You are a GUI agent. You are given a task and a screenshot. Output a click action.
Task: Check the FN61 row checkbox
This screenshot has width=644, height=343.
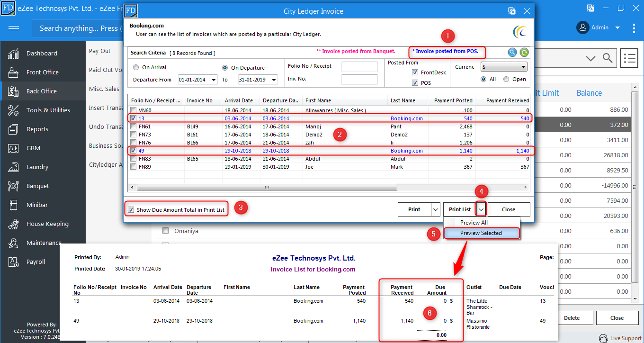tap(134, 126)
